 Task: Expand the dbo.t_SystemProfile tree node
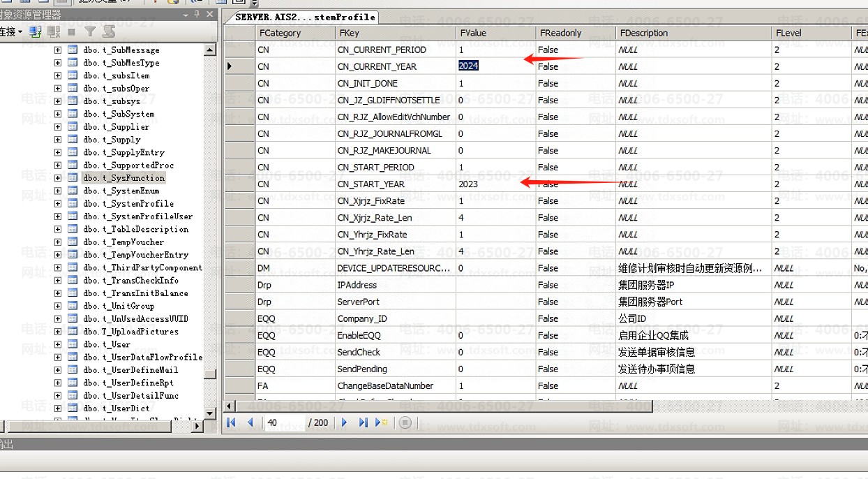coord(58,203)
